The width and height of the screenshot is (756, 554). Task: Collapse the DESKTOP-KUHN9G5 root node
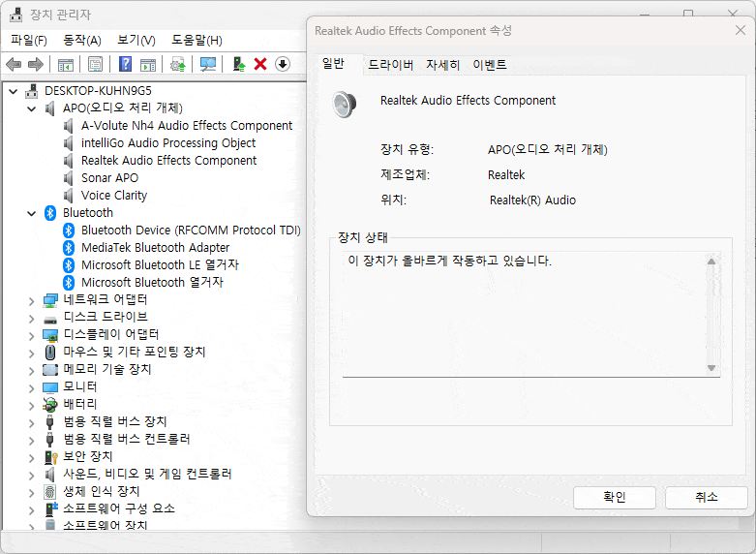(14, 91)
